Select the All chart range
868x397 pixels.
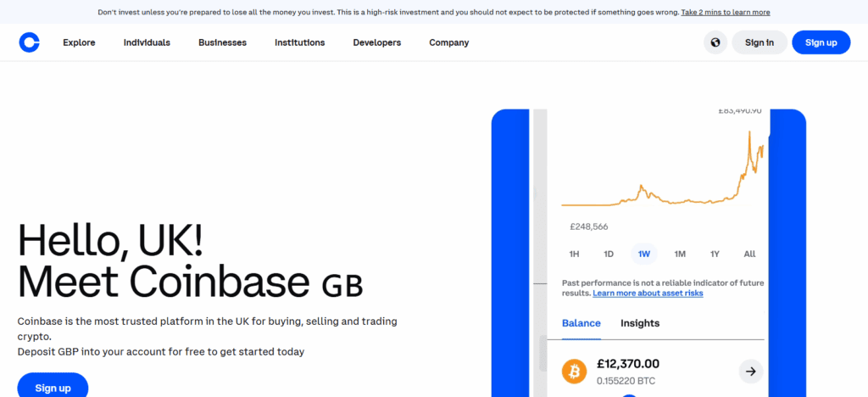coord(749,254)
